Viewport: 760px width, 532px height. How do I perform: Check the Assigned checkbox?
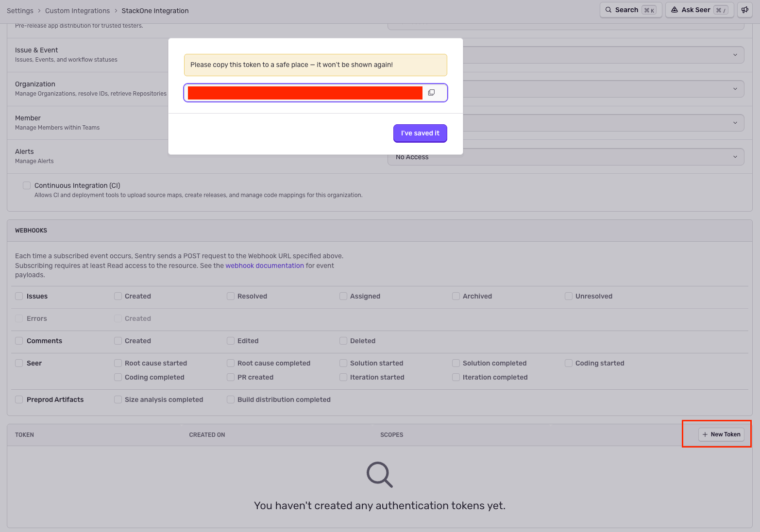pyautogui.click(x=343, y=296)
